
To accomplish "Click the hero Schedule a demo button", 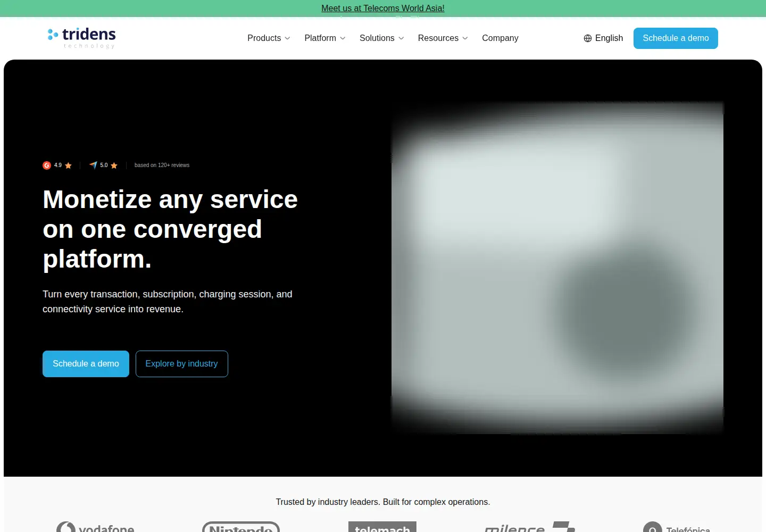I will click(86, 364).
